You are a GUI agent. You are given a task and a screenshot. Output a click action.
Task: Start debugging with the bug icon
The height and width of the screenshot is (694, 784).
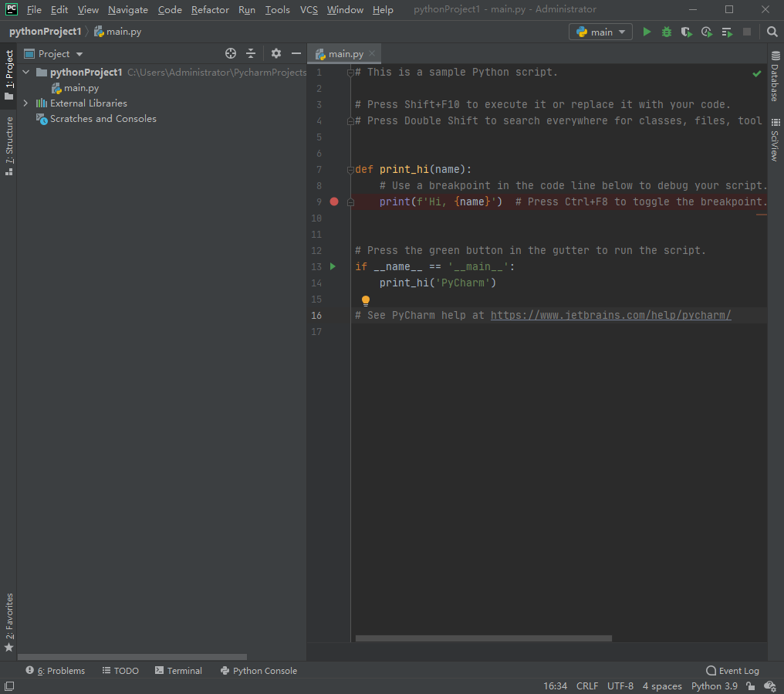coord(667,32)
